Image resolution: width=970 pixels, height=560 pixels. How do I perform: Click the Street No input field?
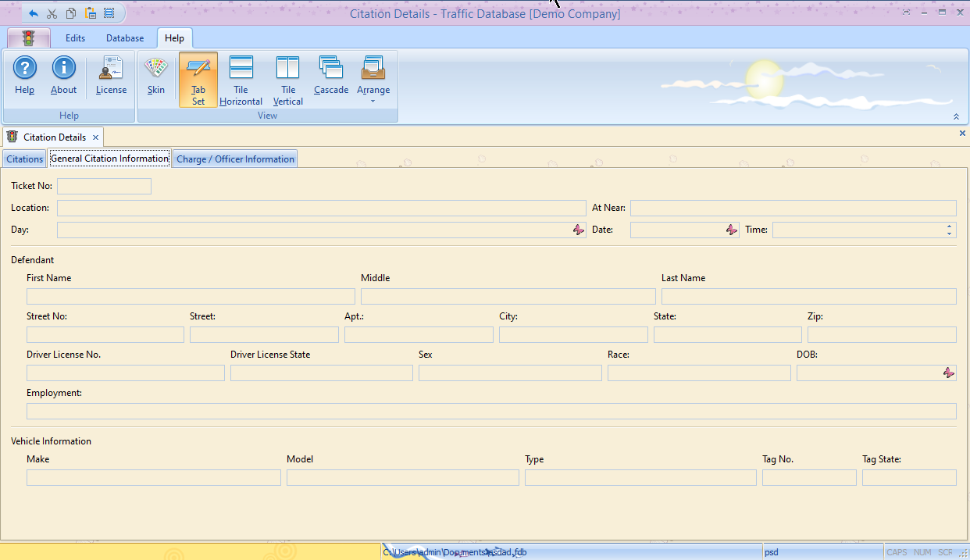(105, 334)
